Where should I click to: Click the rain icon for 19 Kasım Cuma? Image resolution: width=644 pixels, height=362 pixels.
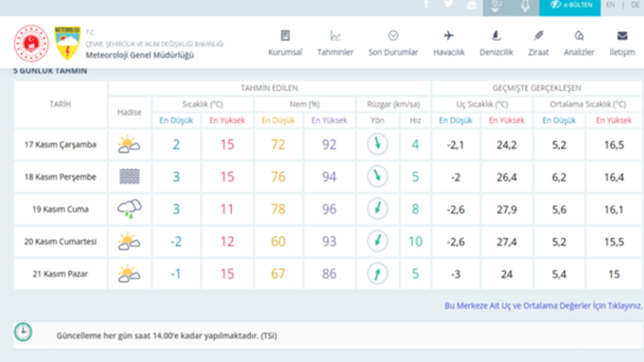click(128, 209)
